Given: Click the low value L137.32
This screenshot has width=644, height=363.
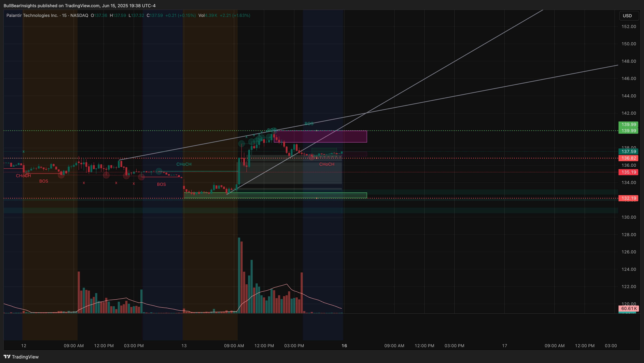Looking at the screenshot, I should click(136, 15).
